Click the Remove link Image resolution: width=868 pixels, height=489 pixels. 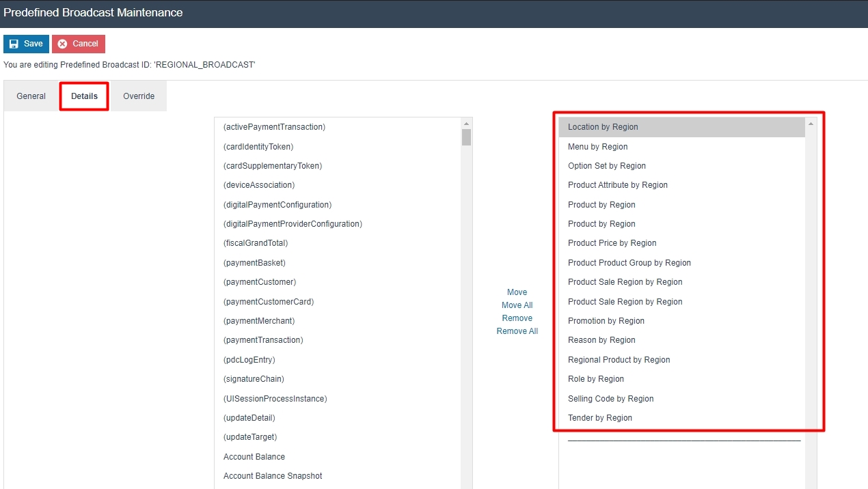[x=517, y=318]
